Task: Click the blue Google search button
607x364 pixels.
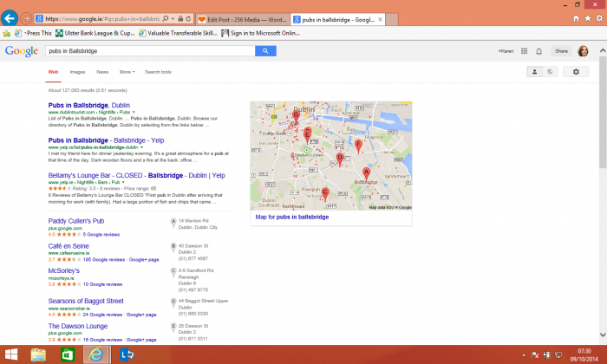Action: click(x=265, y=50)
